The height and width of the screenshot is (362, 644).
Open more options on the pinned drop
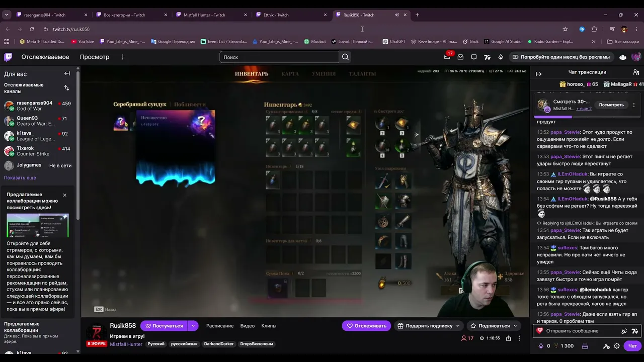click(x=634, y=105)
